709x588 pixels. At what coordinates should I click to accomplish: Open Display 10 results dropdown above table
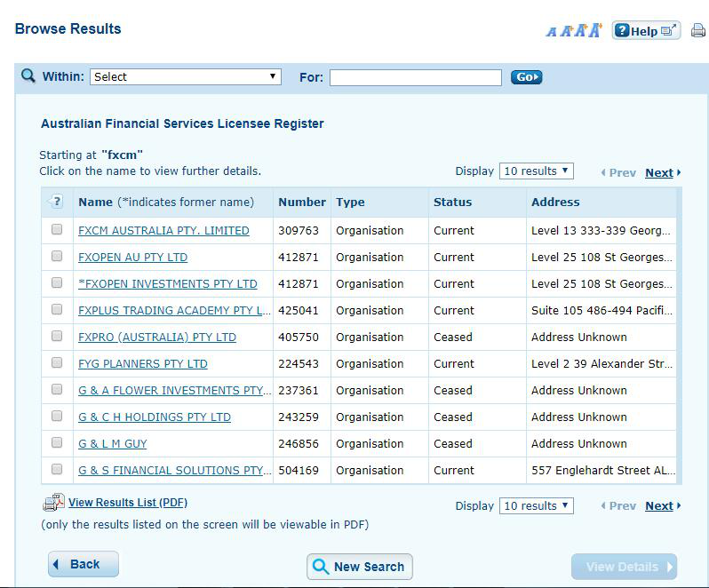click(x=537, y=171)
